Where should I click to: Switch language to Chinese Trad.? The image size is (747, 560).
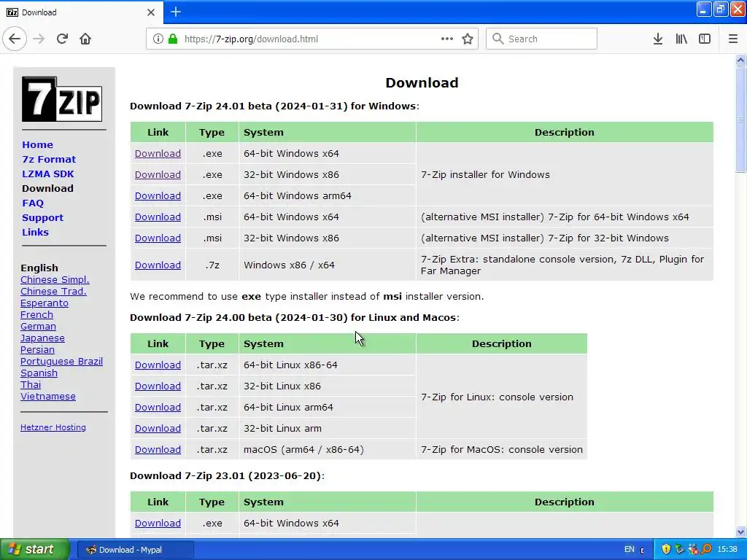53,291
